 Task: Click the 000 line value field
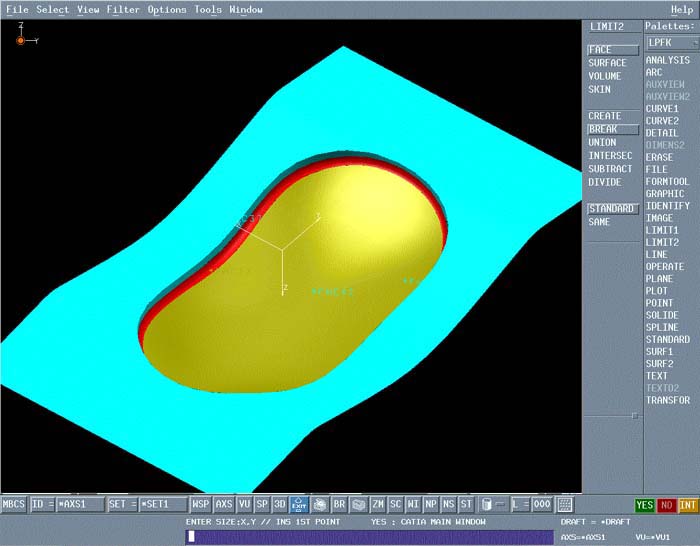541,505
